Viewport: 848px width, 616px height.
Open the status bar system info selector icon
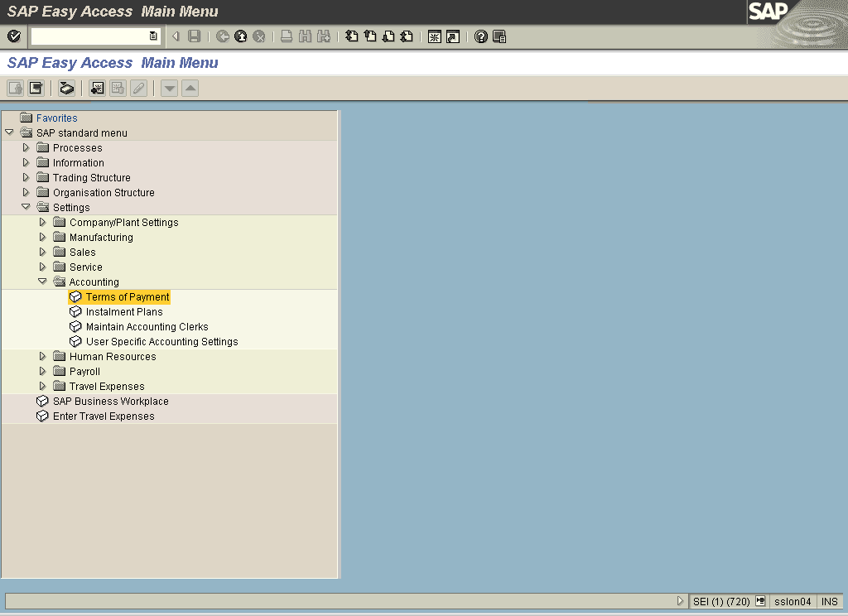click(760, 601)
